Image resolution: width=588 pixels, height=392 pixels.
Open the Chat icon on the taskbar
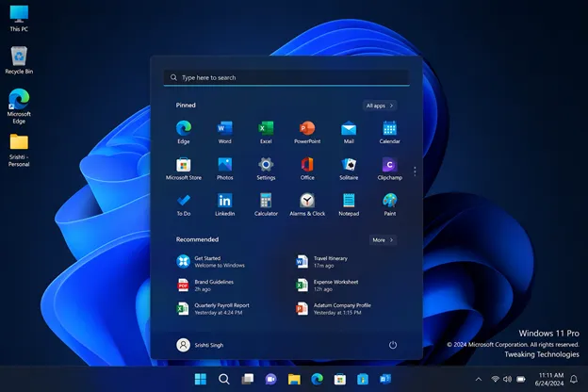click(x=270, y=379)
